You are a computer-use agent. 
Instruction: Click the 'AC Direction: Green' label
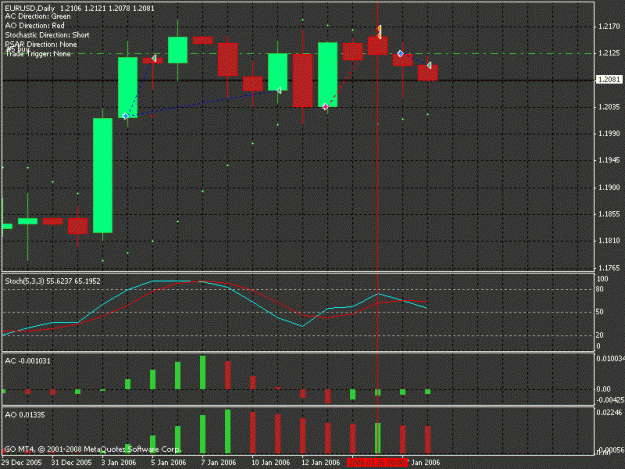click(37, 16)
